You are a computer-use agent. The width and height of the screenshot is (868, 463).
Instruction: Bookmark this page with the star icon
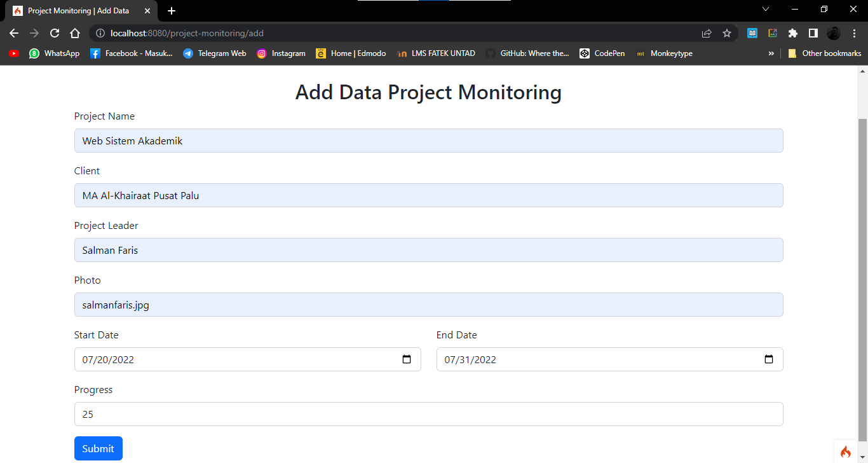click(726, 33)
